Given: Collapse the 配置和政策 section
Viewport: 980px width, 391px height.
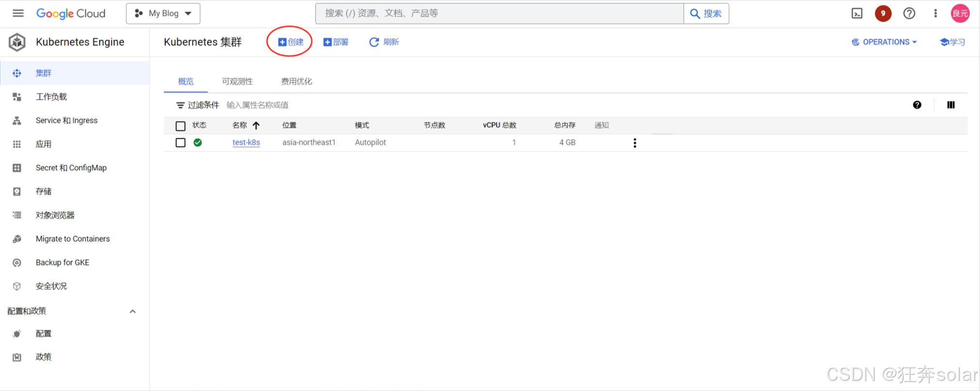Looking at the screenshot, I should (x=133, y=311).
